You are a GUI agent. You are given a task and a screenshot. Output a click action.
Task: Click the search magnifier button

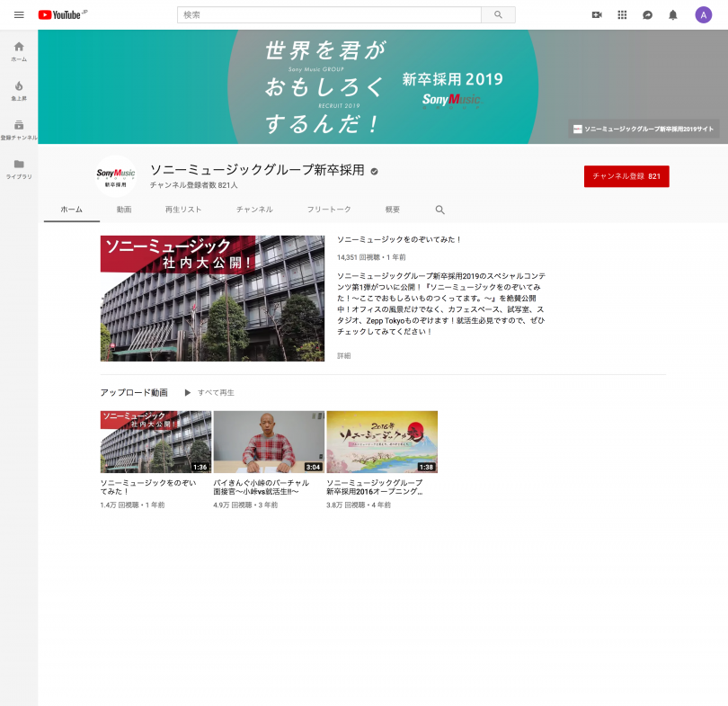click(x=497, y=14)
